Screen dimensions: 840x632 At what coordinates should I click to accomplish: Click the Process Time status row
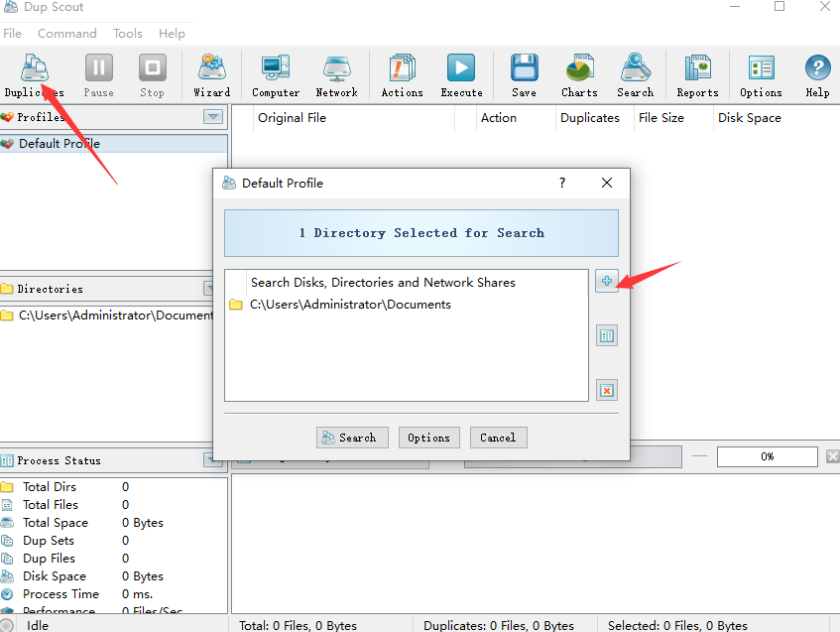pyautogui.click(x=114, y=594)
